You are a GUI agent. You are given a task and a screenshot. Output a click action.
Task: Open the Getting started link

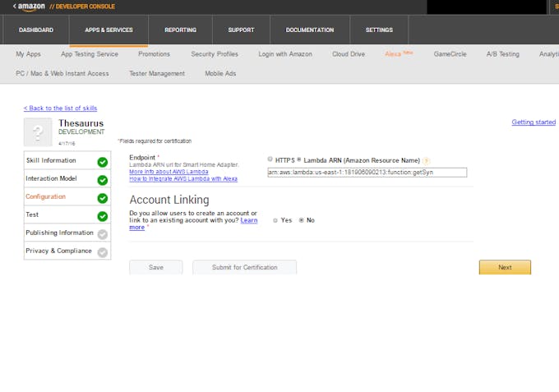[534, 122]
